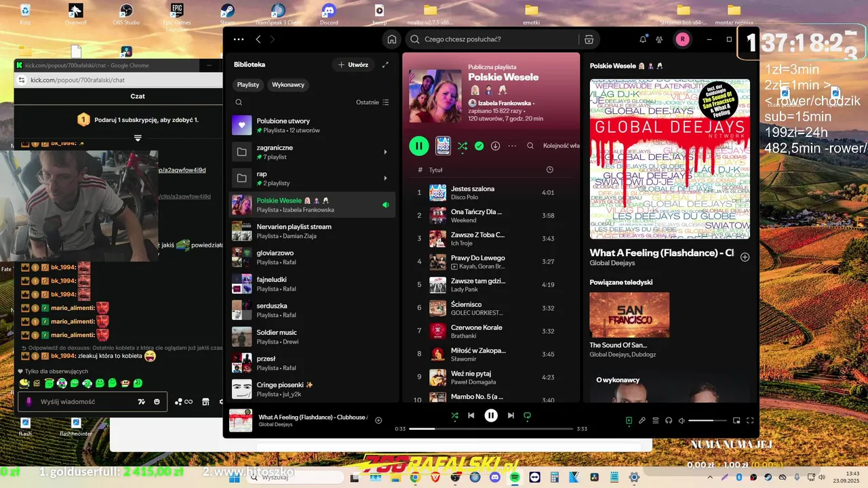Expand the Kick chat gift banner arrow
868x488 pixels.
tap(138, 138)
